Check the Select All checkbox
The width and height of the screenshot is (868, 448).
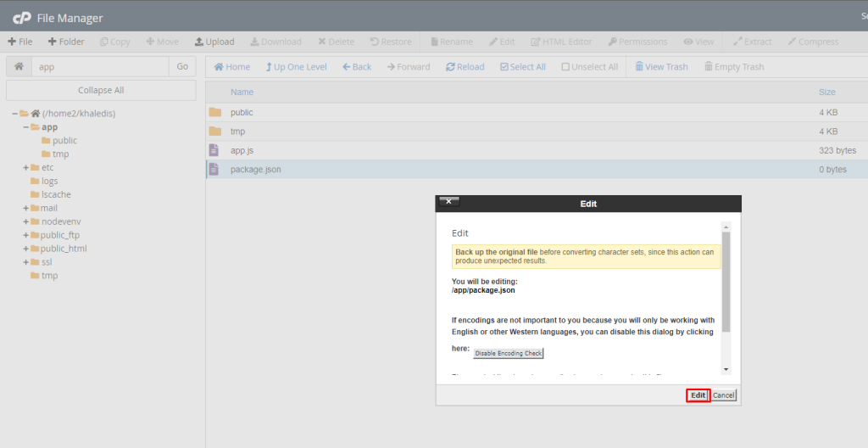tap(504, 67)
